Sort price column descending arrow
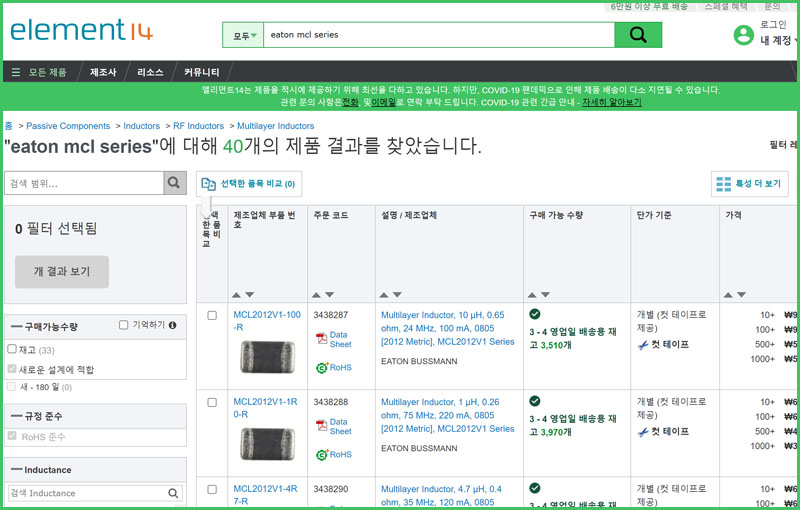Image resolution: width=800 pixels, height=510 pixels. coord(741,295)
